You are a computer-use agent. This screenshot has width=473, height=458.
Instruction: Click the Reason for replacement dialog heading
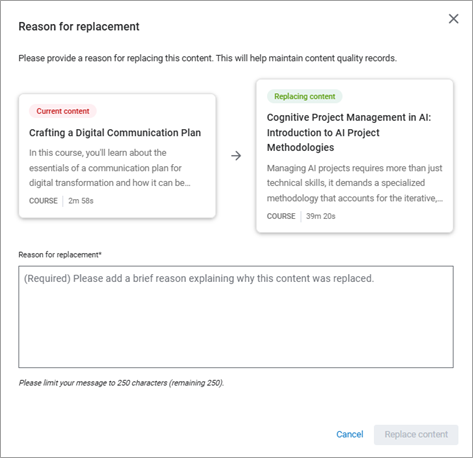pyautogui.click(x=79, y=26)
